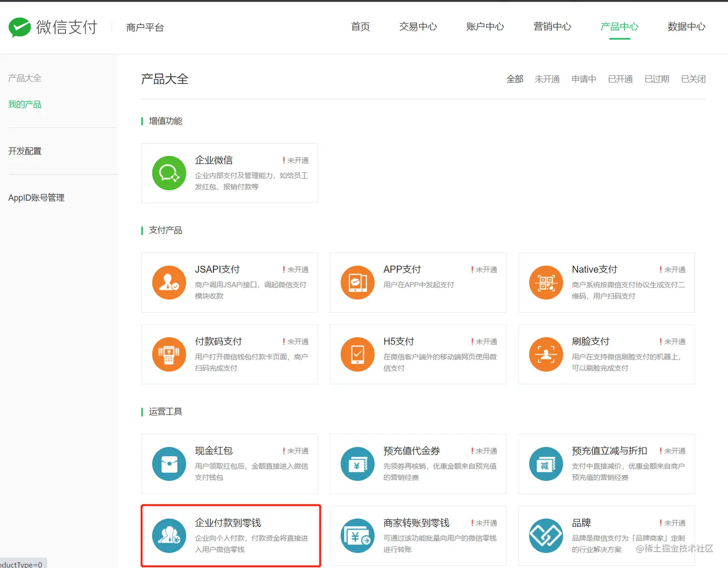Select the JSAPI支付 orange icon
728x568 pixels.
pos(169,283)
